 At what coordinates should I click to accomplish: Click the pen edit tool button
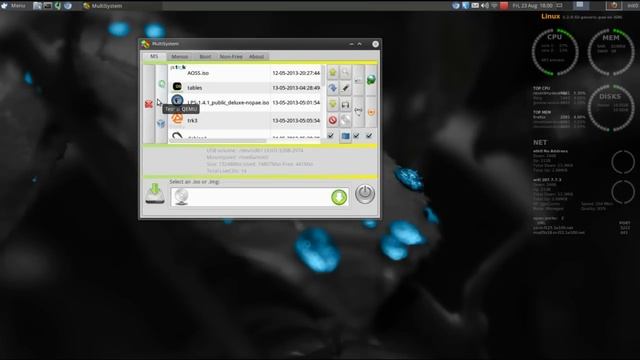click(345, 88)
